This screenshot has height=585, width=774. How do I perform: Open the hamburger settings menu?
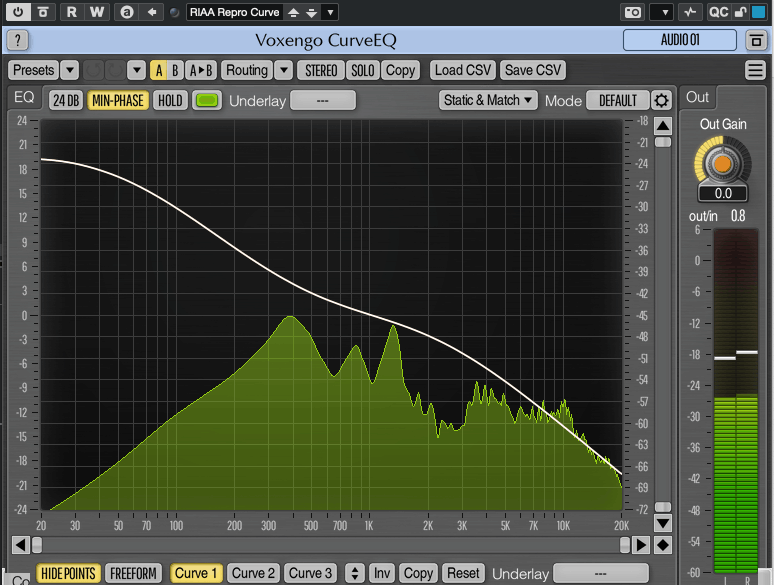pos(755,70)
